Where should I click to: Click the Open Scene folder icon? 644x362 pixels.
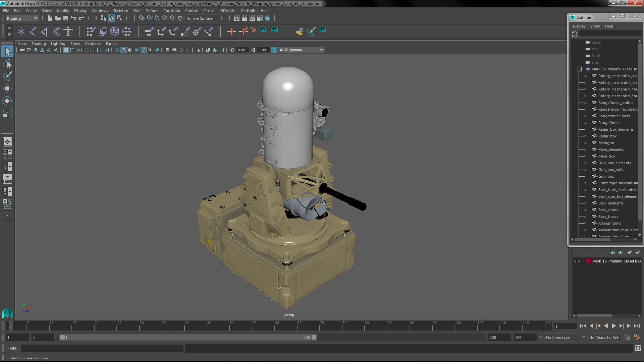pyautogui.click(x=58, y=18)
